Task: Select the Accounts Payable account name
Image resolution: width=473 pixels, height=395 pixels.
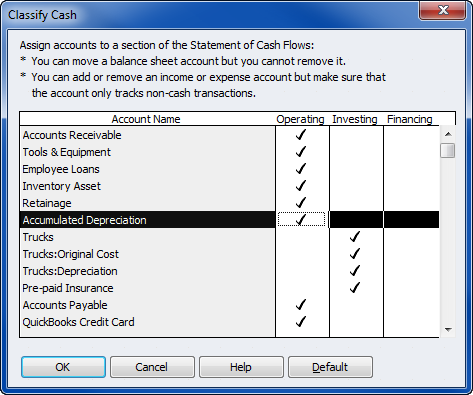Action: (x=65, y=305)
